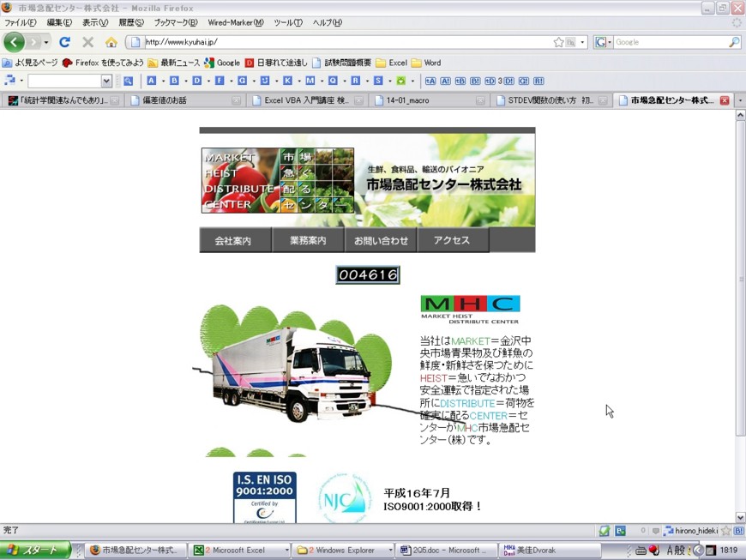Screen dimensions: 746x560
Task: Click the お問い合わせ navigation button
Action: pyautogui.click(x=381, y=241)
